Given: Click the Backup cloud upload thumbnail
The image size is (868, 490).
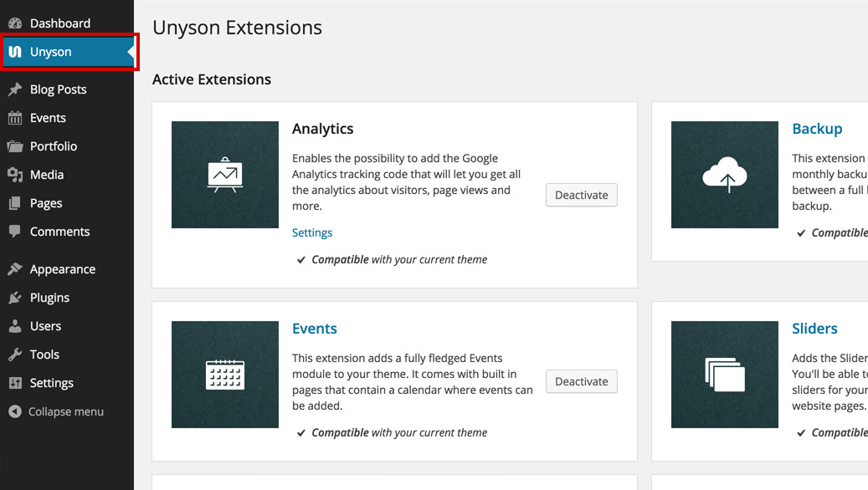Looking at the screenshot, I should click(725, 175).
